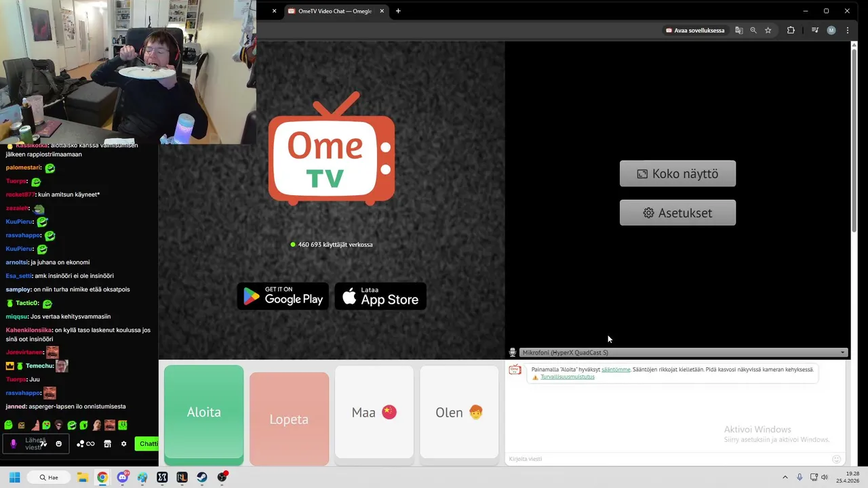Open the clock showing 19.28 25.4.2026
Image resolution: width=868 pixels, height=488 pixels.
[848, 477]
